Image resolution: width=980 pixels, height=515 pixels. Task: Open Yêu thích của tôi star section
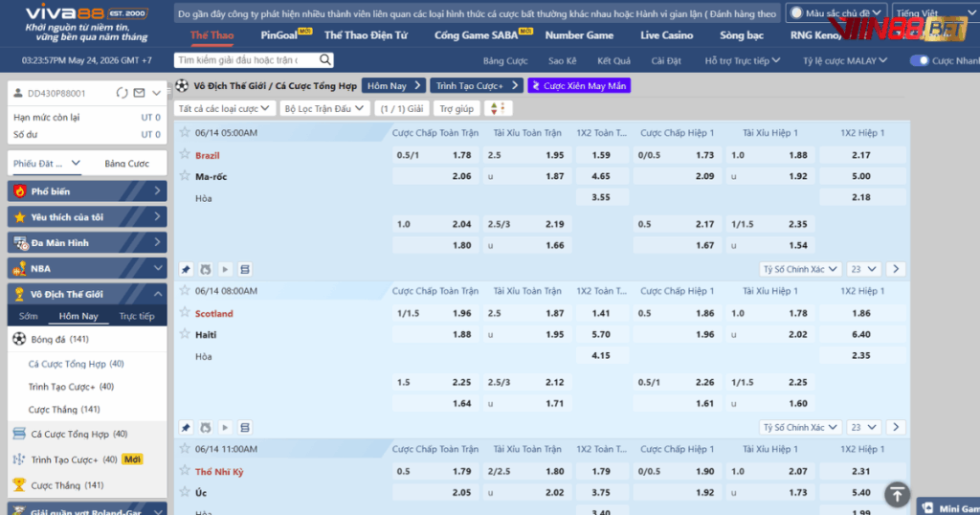(x=19, y=217)
